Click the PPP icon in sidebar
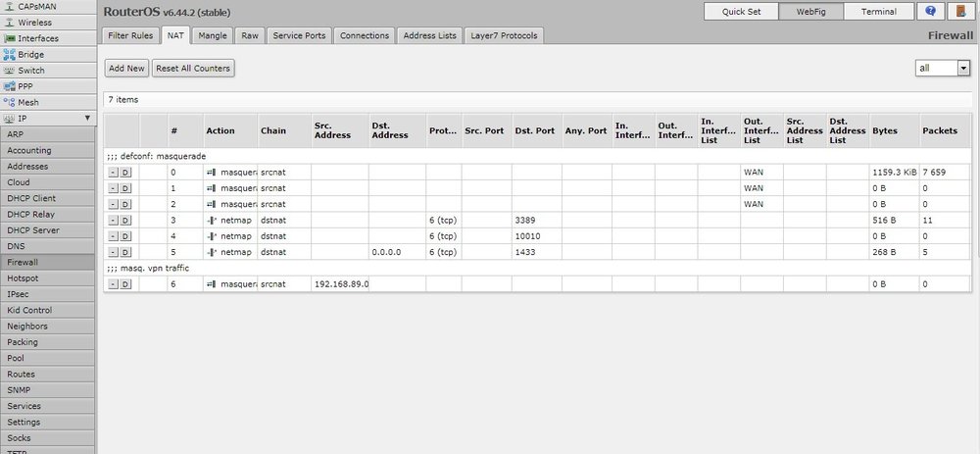 (9, 85)
